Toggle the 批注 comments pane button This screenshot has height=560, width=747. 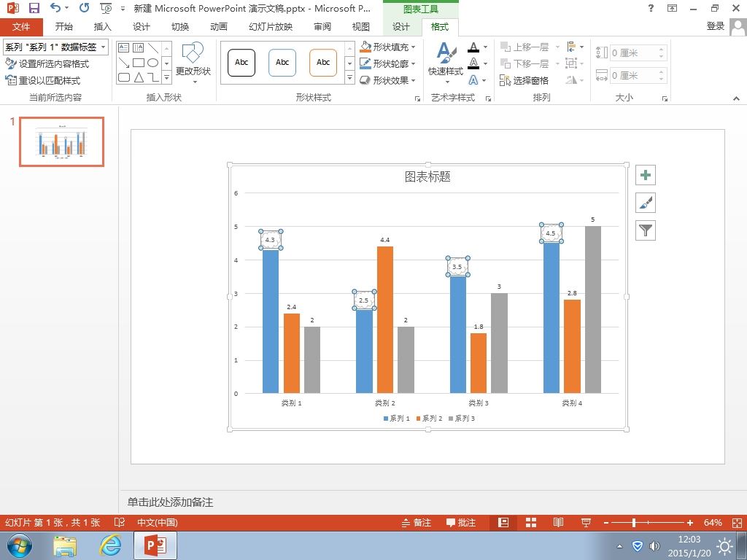[x=461, y=522]
